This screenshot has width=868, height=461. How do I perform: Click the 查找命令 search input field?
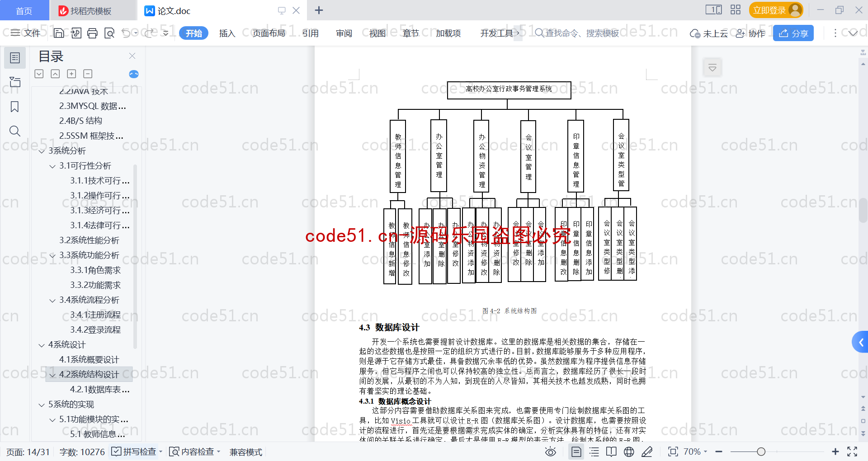pos(577,33)
